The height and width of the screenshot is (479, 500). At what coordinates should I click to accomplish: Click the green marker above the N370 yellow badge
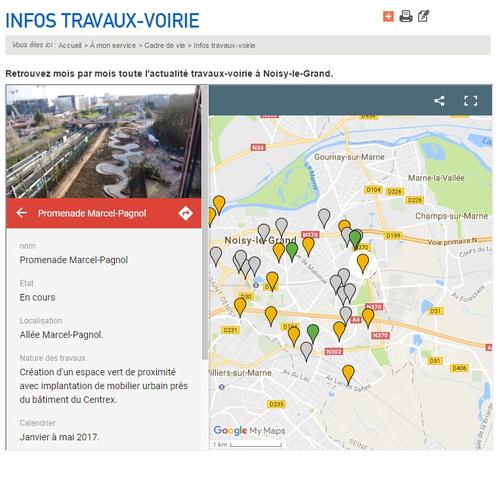[355, 238]
